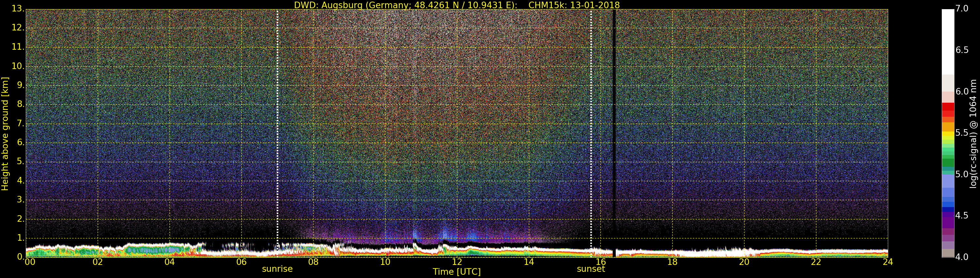Image resolution: width=980 pixels, height=278 pixels.
Task: Click the '13' tick on the height axis
Action: 18,9
